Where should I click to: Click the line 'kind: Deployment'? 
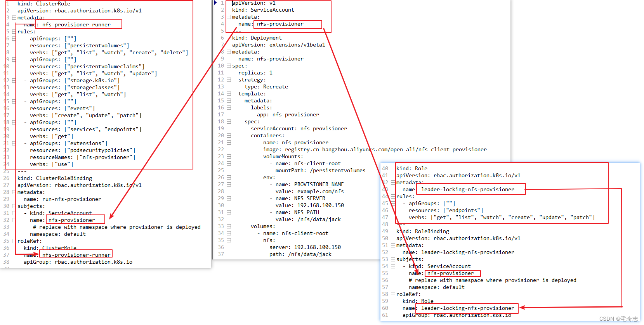pos(257,38)
